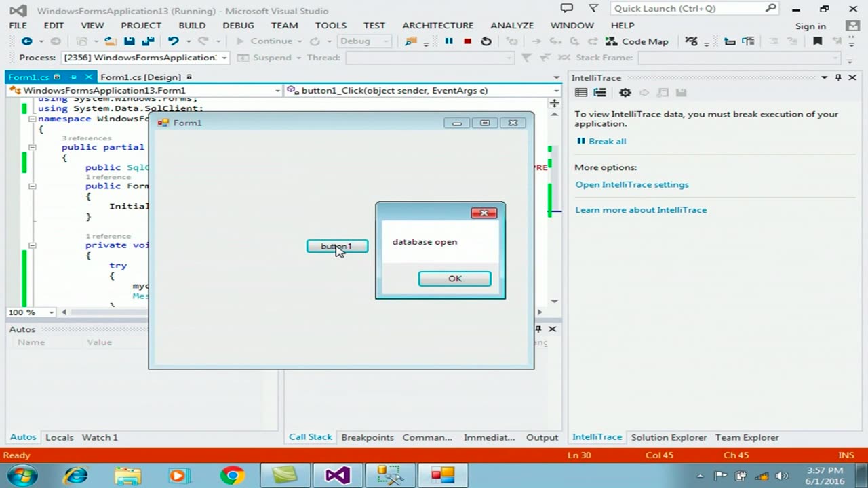Open the class selector WindowsFormsApplication13.Form1 dropdown
Screen dimensions: 868x488
click(x=277, y=91)
